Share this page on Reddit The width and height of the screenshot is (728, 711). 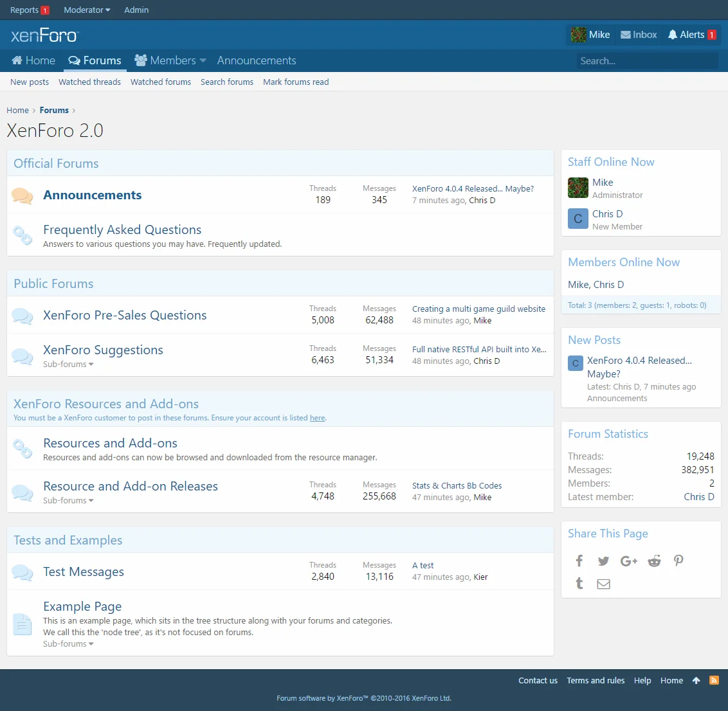[x=654, y=561]
